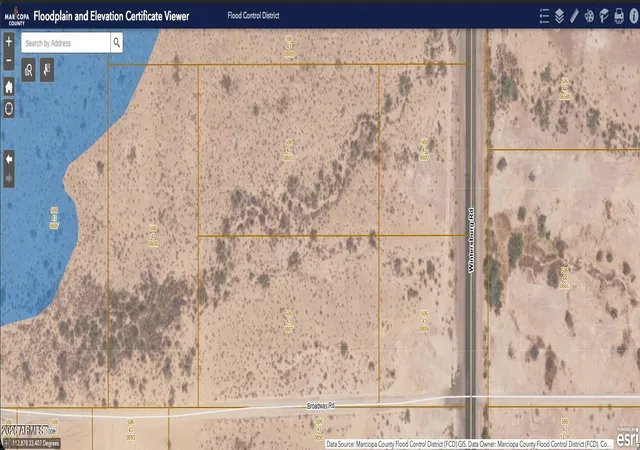Click the coordinates readout in degrees
Screen dimensions: 640x450
point(35,443)
